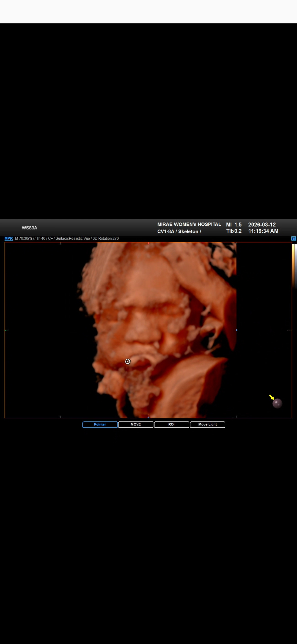297x644 pixels.
Task: Open the MPR view link
Action: (9, 239)
